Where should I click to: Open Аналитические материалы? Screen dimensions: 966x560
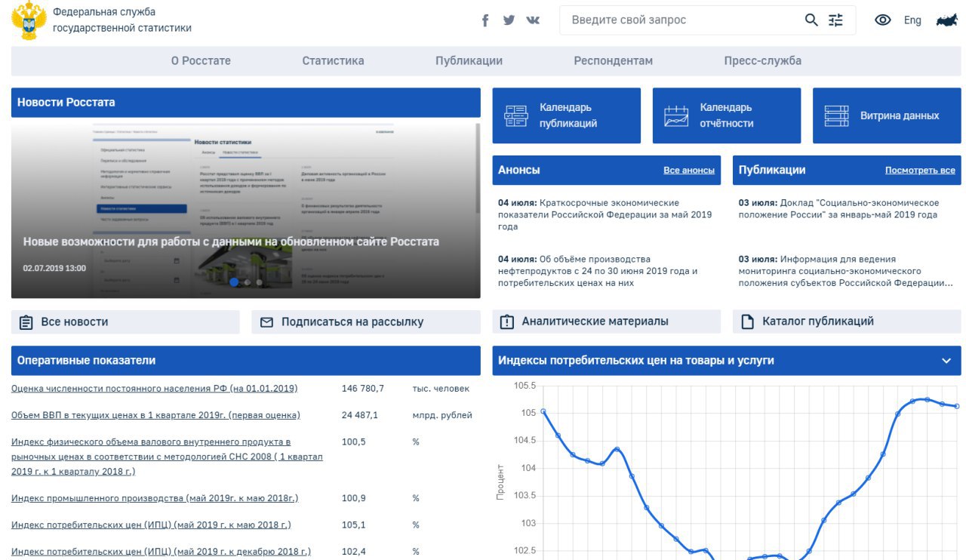607,322
